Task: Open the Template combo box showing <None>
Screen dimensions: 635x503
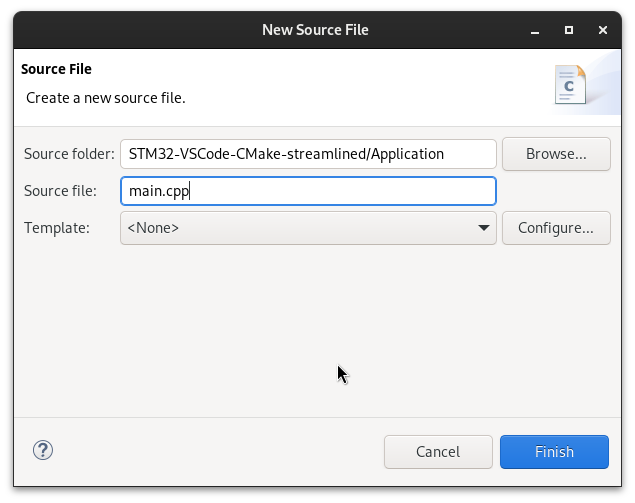Action: coord(300,228)
